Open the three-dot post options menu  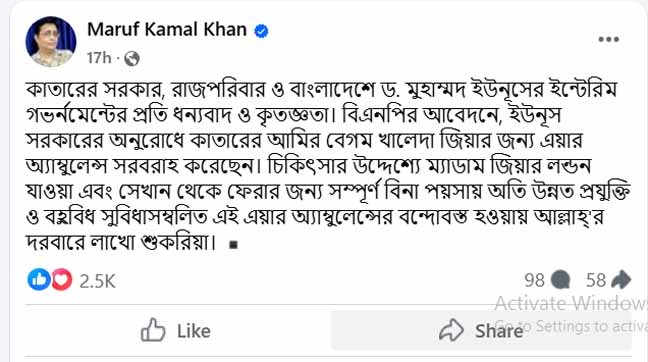point(608,39)
